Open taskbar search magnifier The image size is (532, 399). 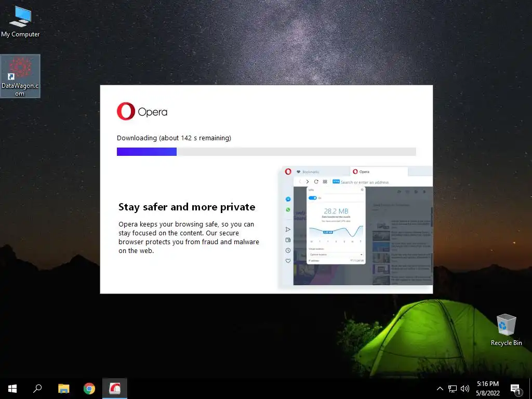tap(37, 389)
